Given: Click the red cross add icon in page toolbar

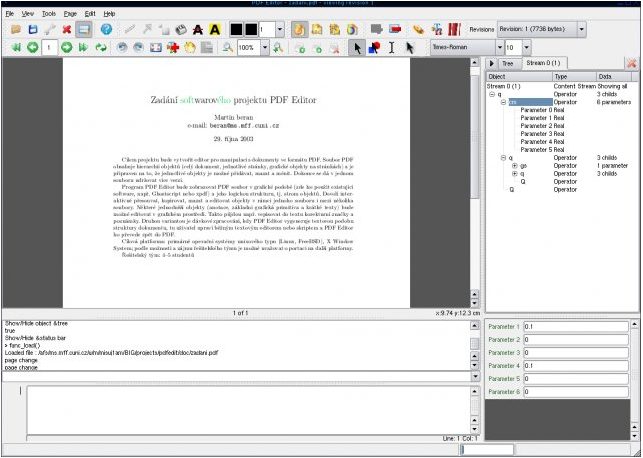Looking at the screenshot, I should (x=173, y=48).
